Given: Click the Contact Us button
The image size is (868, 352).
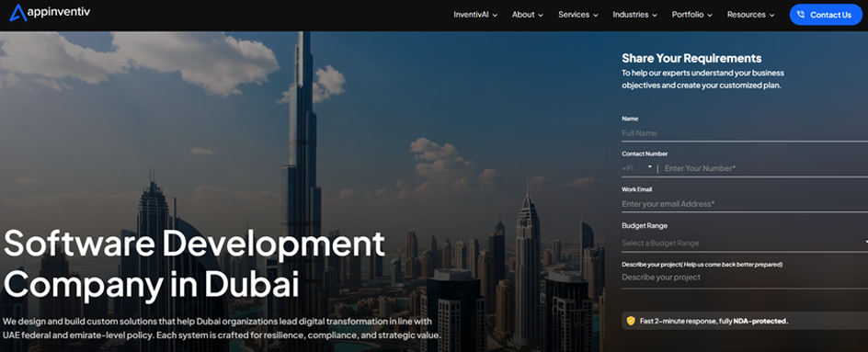Looking at the screenshot, I should 826,15.
